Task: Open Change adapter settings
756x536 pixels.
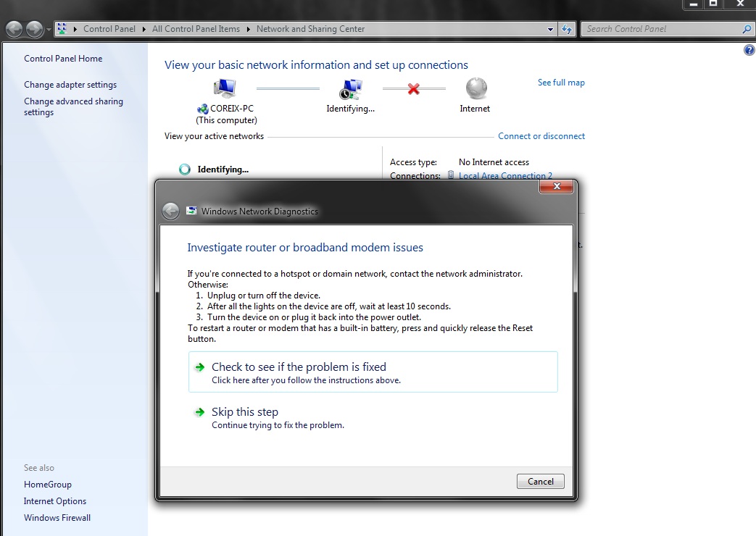Action: pyautogui.click(x=70, y=84)
